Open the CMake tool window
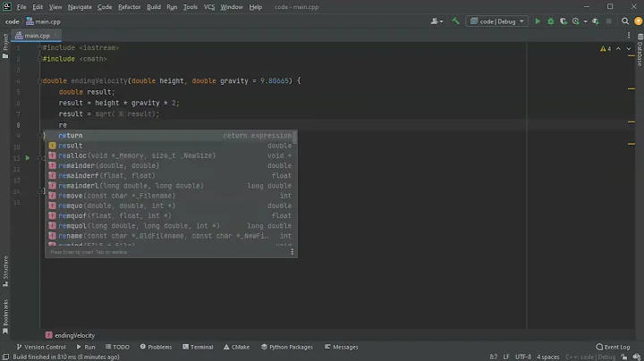 (x=236, y=347)
